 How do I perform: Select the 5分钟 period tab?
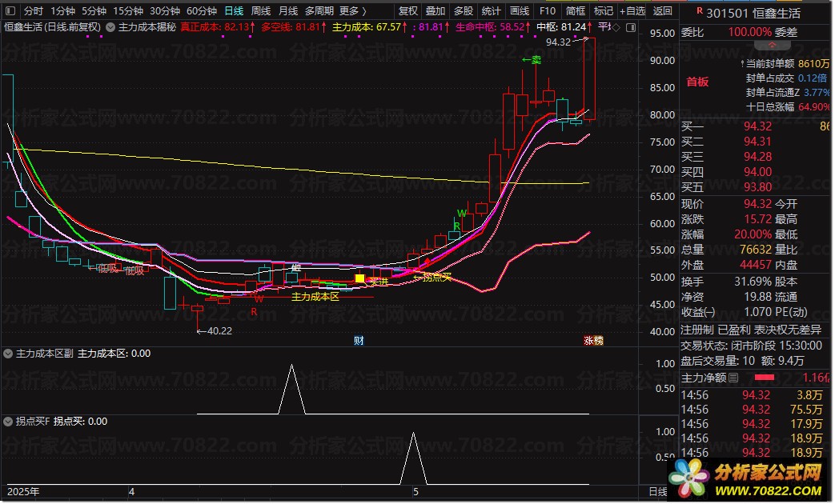94,10
